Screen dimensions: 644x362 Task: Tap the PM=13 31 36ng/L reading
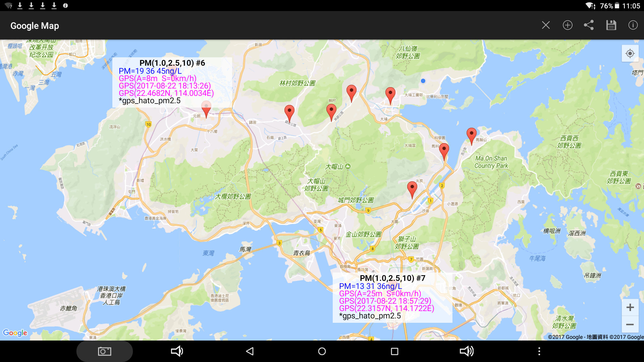[x=370, y=286]
